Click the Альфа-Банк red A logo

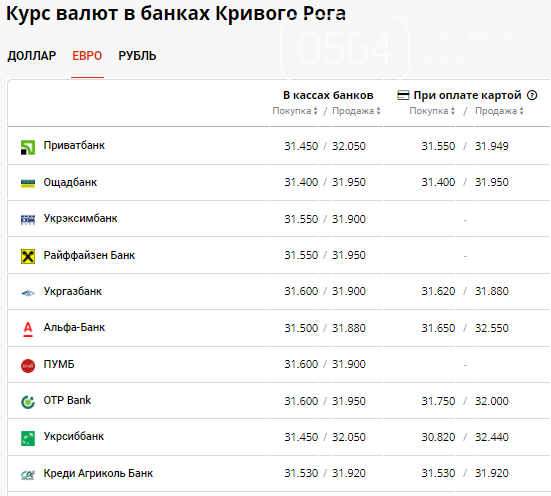coord(28,329)
